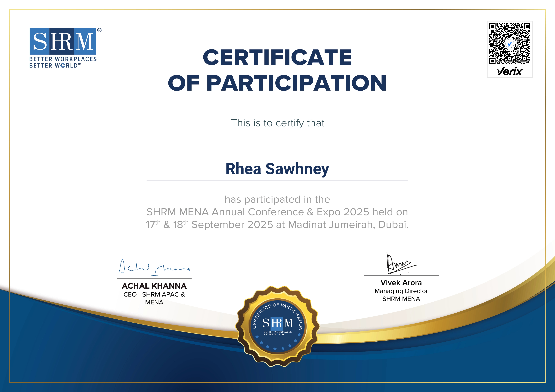
Task: Click 'BETTER WORKPLACES BETTER WORLD' tagline under top-left logo
Action: (x=63, y=62)
